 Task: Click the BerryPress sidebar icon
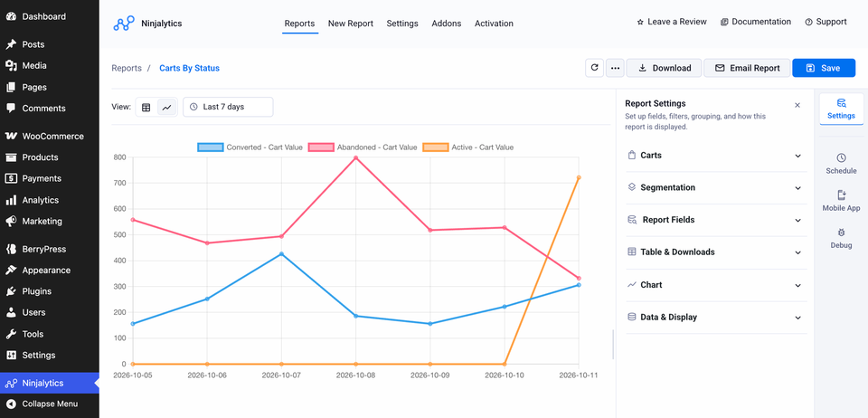(11, 249)
